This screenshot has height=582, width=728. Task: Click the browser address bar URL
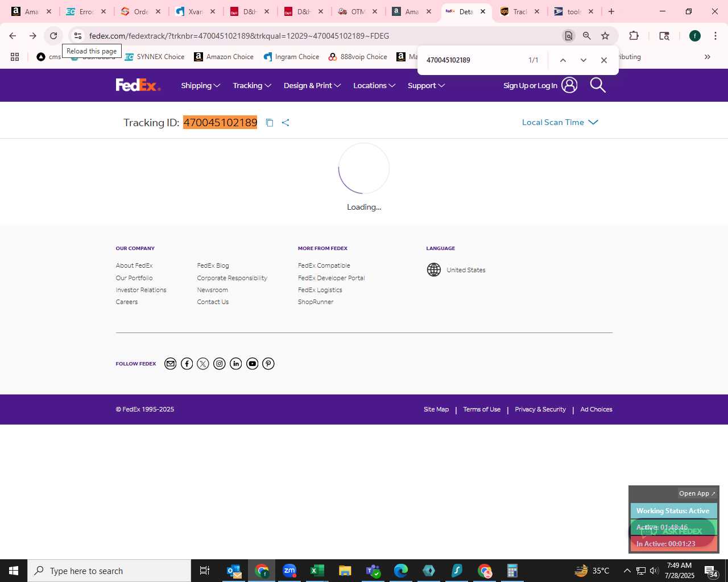click(x=239, y=36)
